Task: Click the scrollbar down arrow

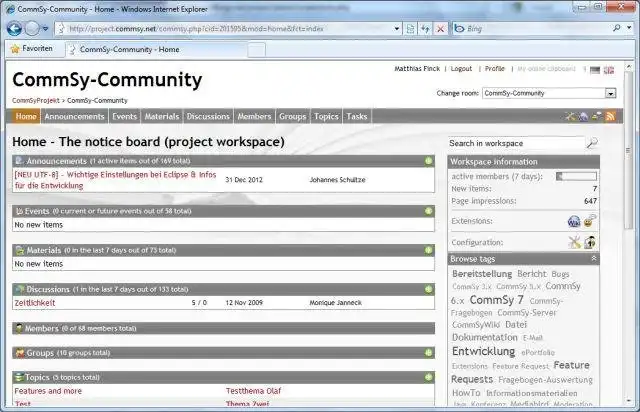Action: click(x=629, y=401)
